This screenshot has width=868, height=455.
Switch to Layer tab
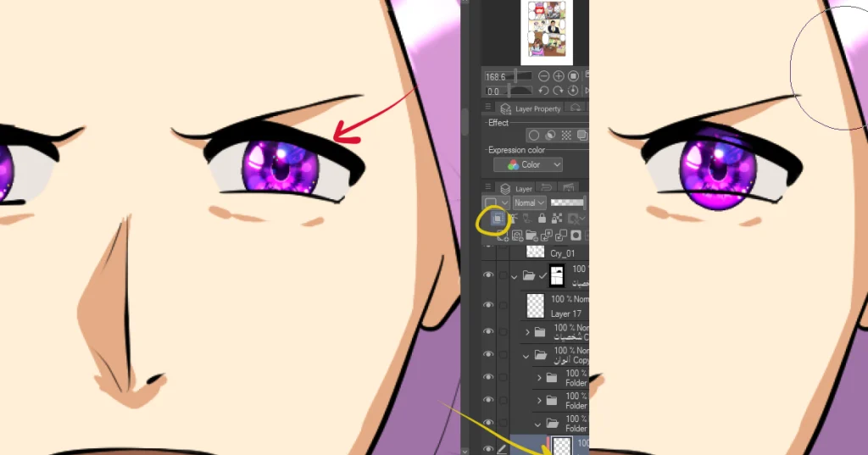click(x=516, y=189)
